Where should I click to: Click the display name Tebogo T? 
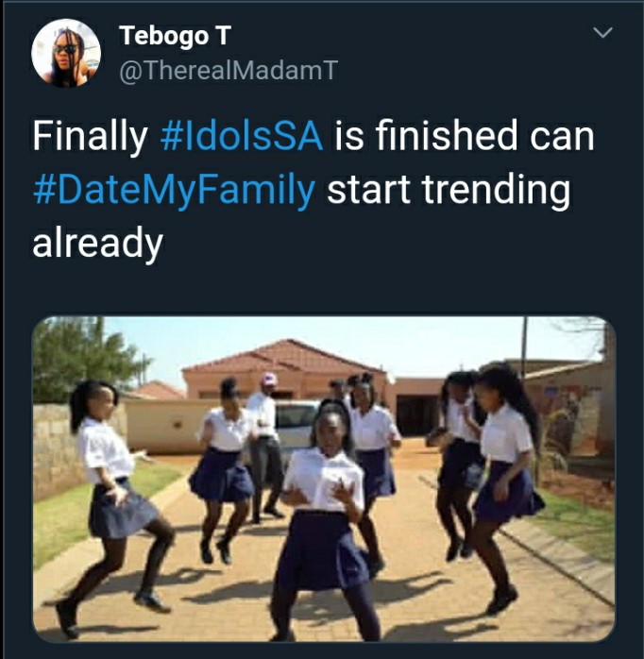click(175, 36)
